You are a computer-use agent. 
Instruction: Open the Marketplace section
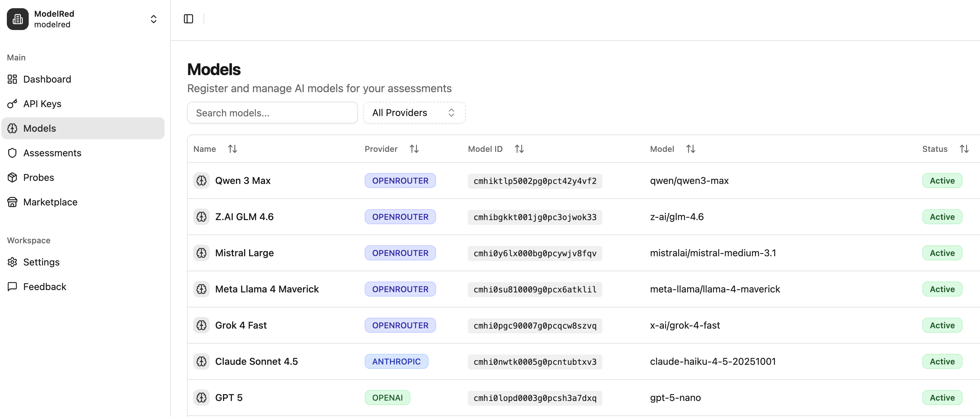(50, 202)
